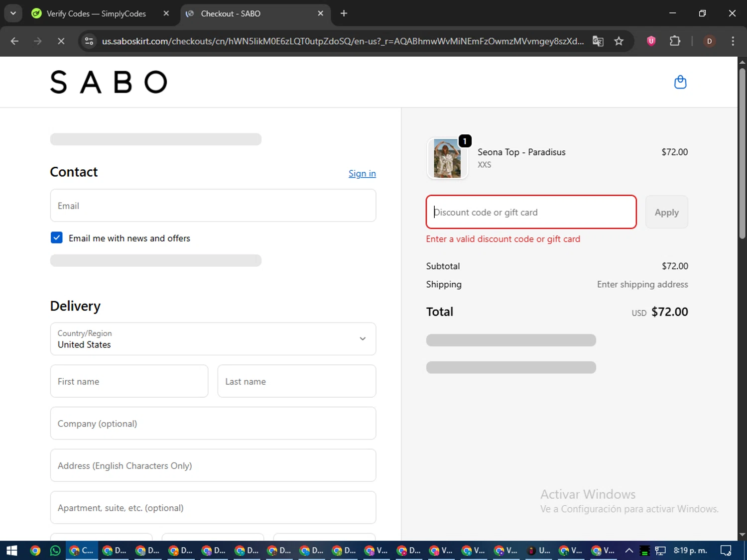747x560 pixels.
Task: Stop loading the page
Action: tap(61, 41)
